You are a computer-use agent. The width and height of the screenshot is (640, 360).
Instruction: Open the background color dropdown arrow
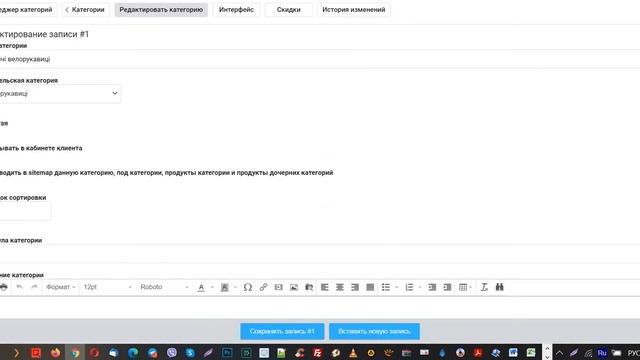tap(235, 287)
